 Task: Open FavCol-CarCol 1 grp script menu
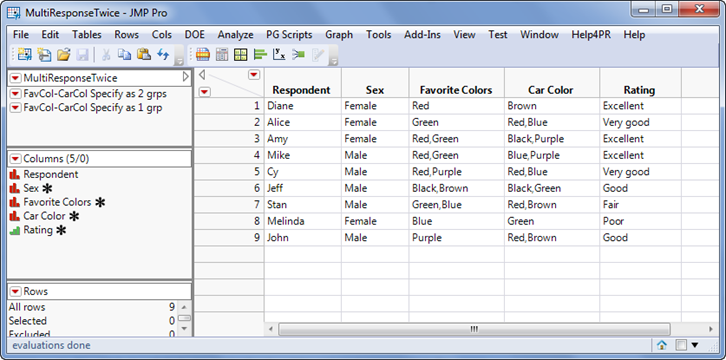click(x=16, y=108)
